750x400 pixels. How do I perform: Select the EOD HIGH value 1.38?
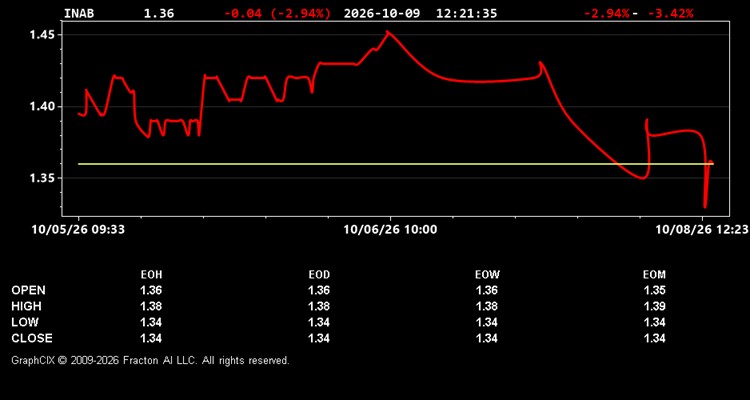319,306
